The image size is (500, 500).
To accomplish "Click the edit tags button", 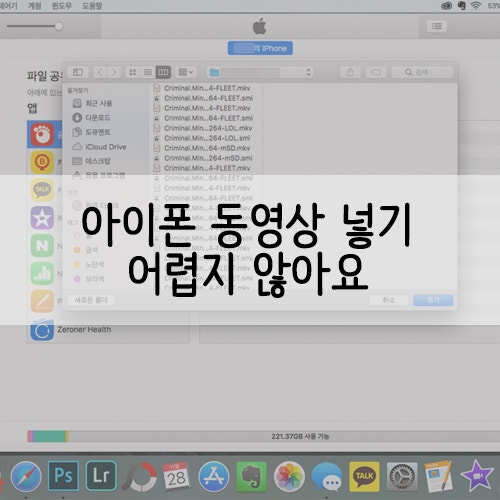I will (376, 72).
